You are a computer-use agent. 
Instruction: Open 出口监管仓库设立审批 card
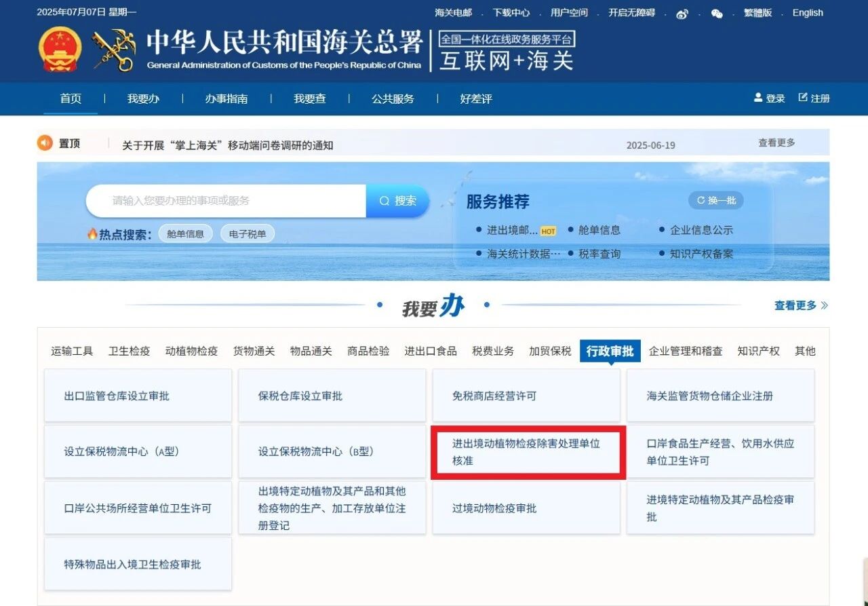138,396
